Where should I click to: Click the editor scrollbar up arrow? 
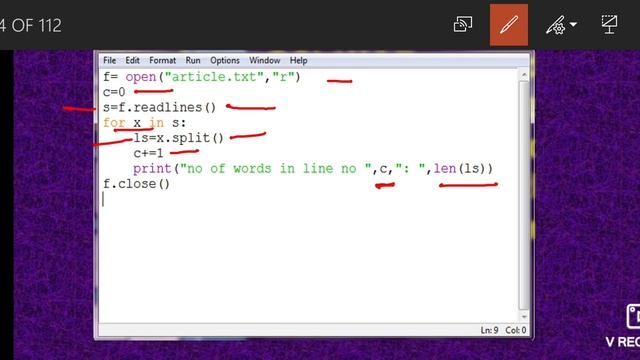pyautogui.click(x=524, y=75)
